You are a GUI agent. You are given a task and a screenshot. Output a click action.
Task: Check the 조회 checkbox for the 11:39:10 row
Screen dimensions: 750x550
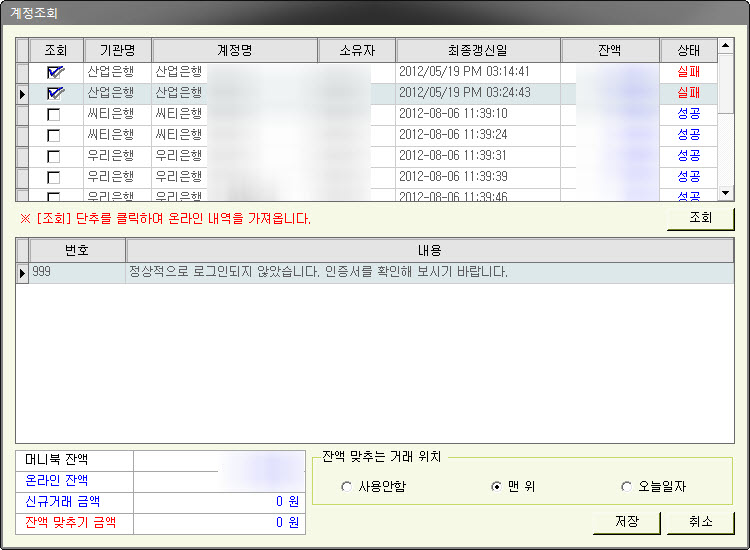point(54,114)
